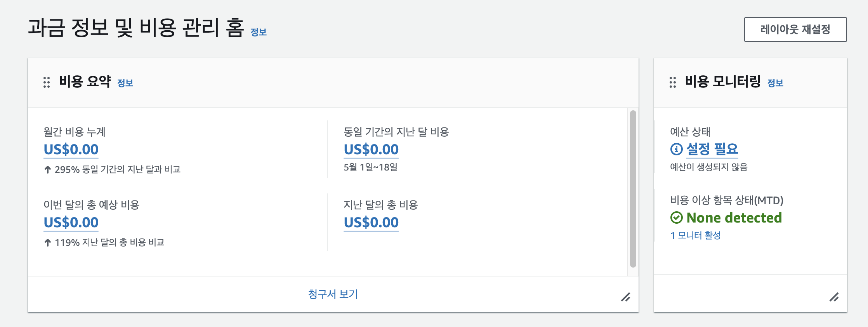
Task: Click the drag handle on 비용 모니터링 widget
Action: click(673, 82)
